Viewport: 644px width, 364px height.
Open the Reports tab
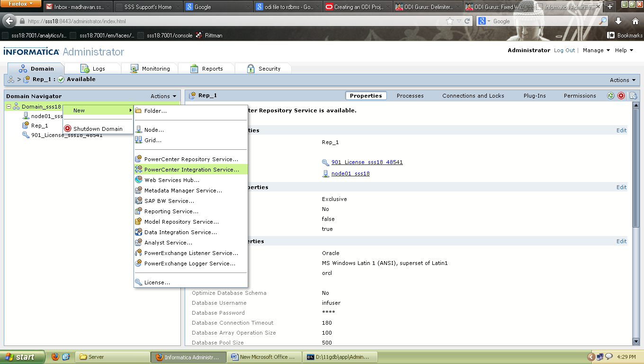[x=206, y=69]
